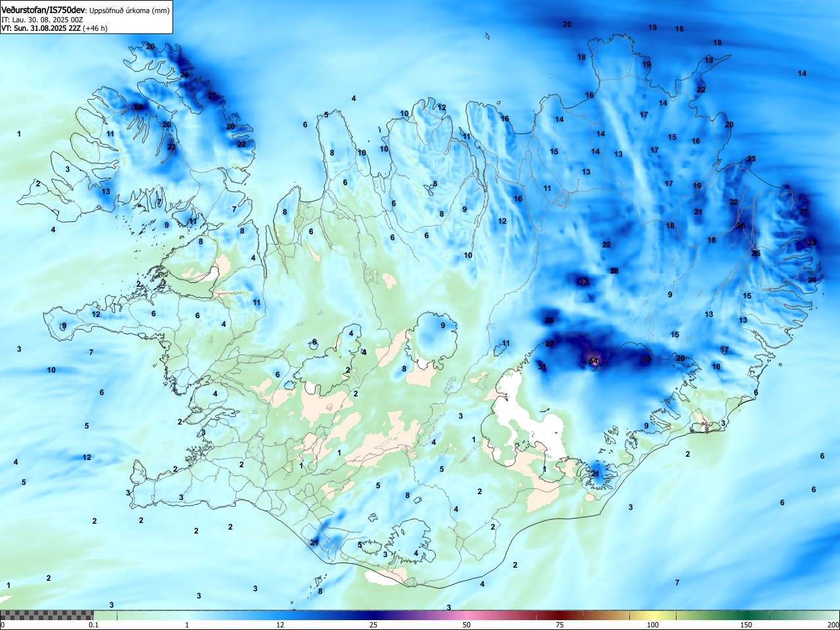Image resolution: width=840 pixels, height=630 pixels.
Task: Click the 75 label on the color scale
Action: pyautogui.click(x=560, y=625)
